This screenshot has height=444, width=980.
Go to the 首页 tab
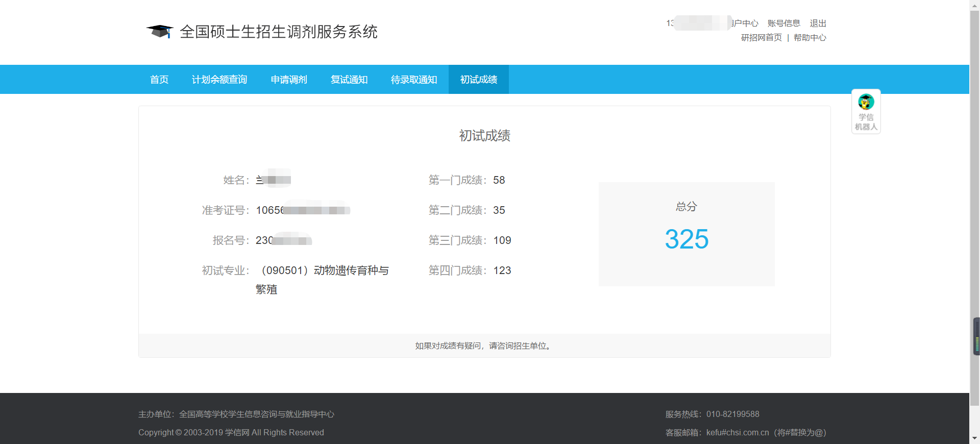click(159, 80)
